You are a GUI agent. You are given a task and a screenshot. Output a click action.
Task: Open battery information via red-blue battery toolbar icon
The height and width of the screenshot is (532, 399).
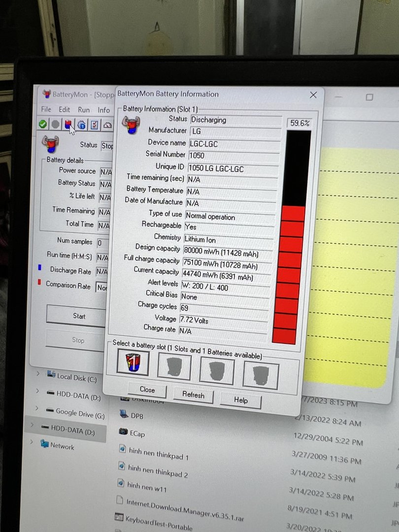(68, 125)
